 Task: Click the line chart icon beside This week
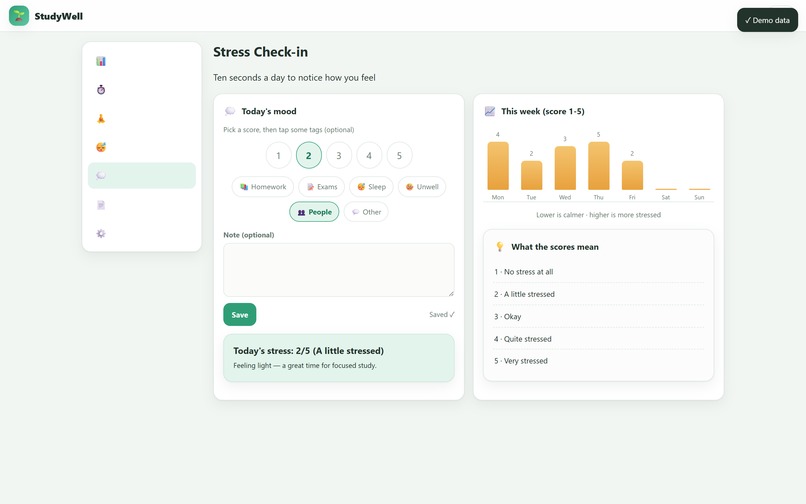point(490,111)
